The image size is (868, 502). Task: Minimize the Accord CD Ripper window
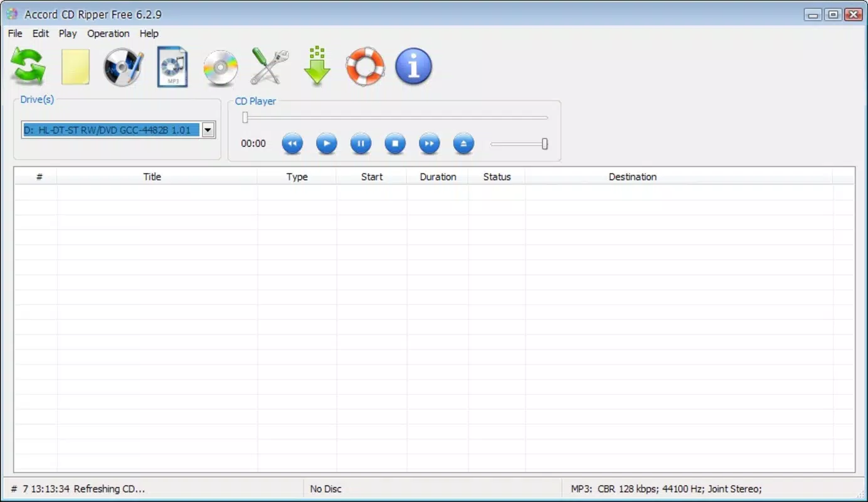814,14
